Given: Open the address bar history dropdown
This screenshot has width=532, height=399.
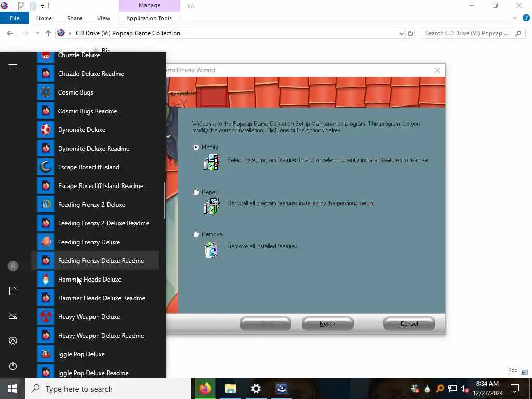Looking at the screenshot, I should click(402, 33).
